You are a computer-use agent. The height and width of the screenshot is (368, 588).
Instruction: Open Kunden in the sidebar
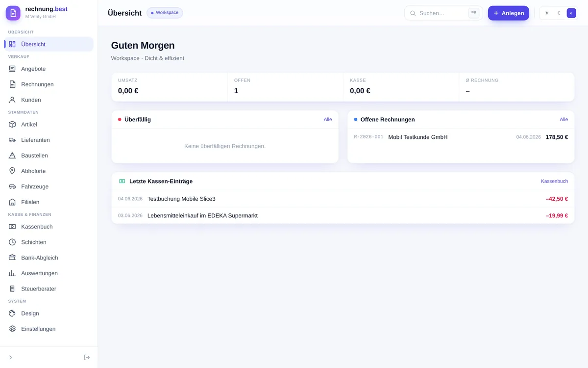pyautogui.click(x=49, y=100)
